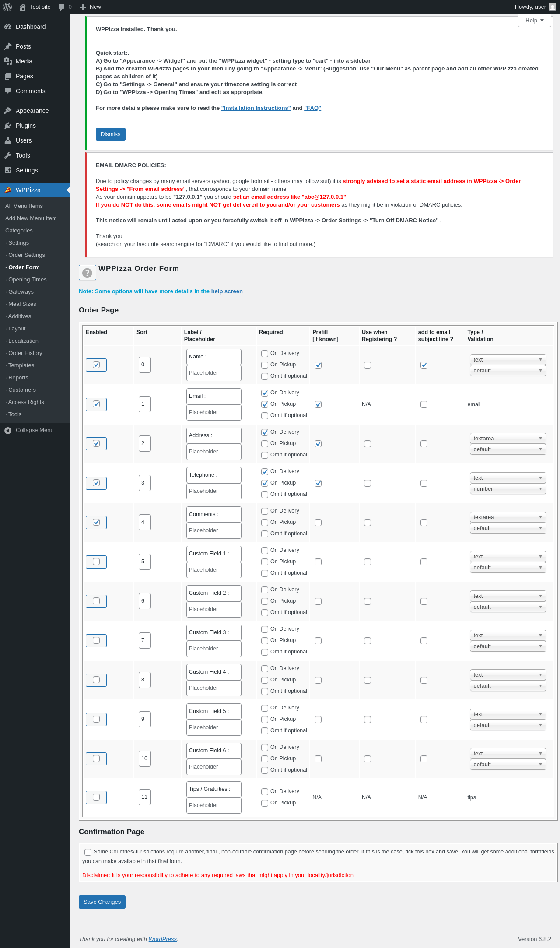This screenshot has height=948, width=560.
Task: Click the question mark help icon
Action: click(x=87, y=273)
